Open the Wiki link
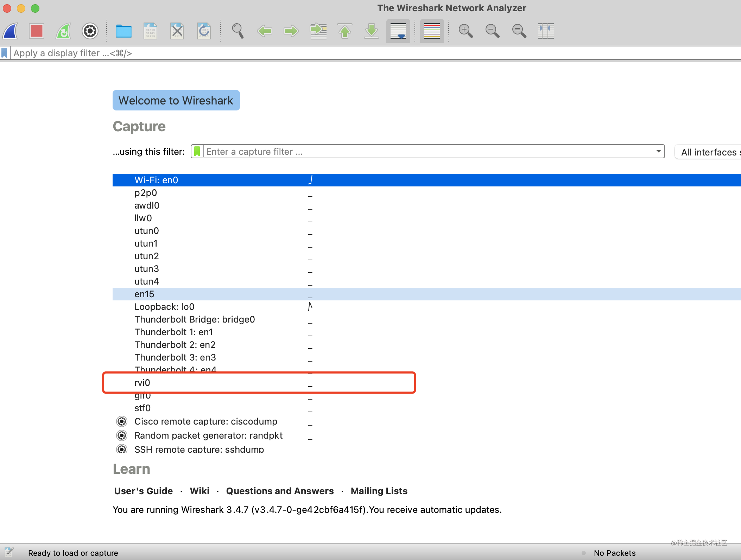The width and height of the screenshot is (741, 560). tap(199, 491)
